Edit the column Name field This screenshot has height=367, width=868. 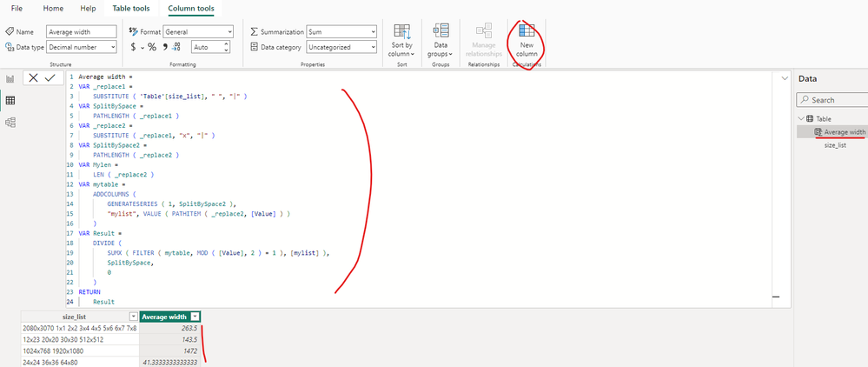[x=82, y=32]
